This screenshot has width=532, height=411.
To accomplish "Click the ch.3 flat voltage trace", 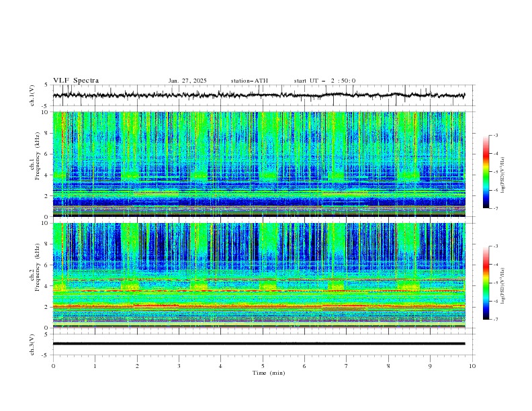I will 259,344.
